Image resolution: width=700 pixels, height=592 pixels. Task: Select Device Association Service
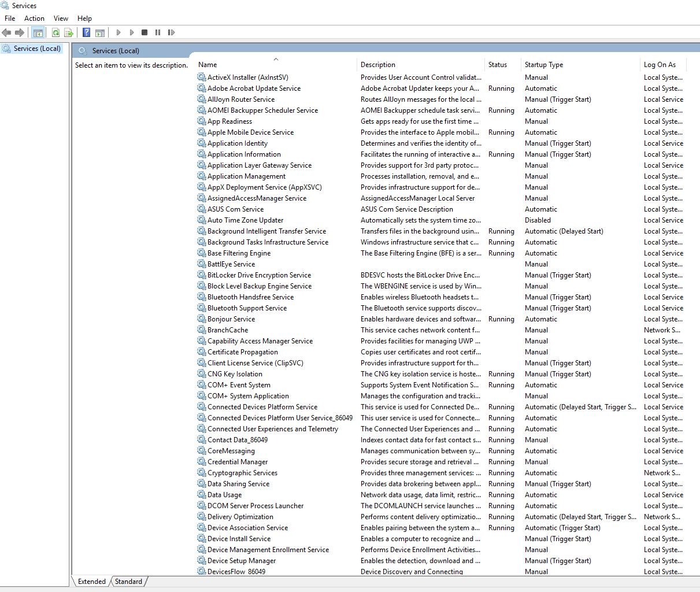coord(247,528)
